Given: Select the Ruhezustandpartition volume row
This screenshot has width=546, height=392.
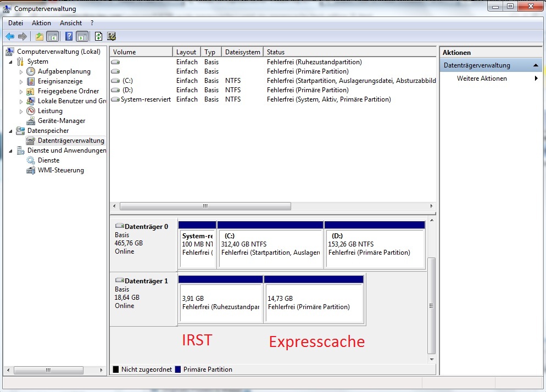Looking at the screenshot, I should point(273,62).
